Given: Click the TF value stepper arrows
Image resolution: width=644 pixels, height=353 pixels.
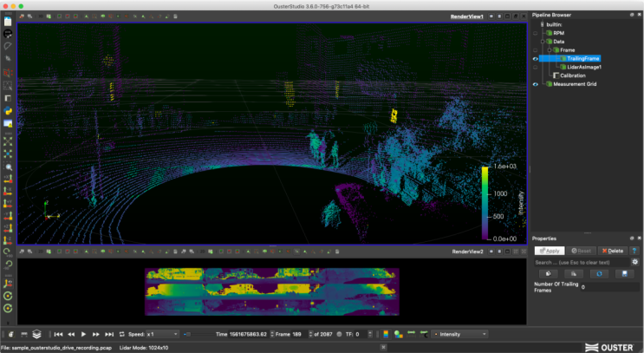Looking at the screenshot, I should point(370,335).
